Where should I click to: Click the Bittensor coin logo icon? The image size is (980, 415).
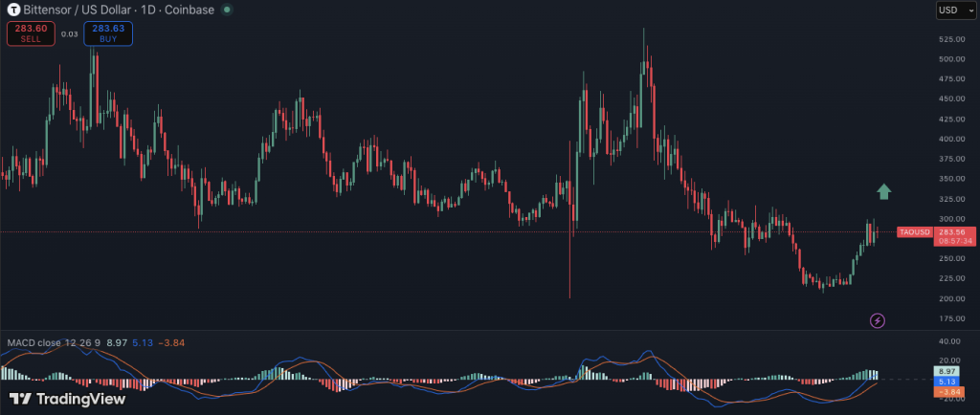tap(14, 10)
